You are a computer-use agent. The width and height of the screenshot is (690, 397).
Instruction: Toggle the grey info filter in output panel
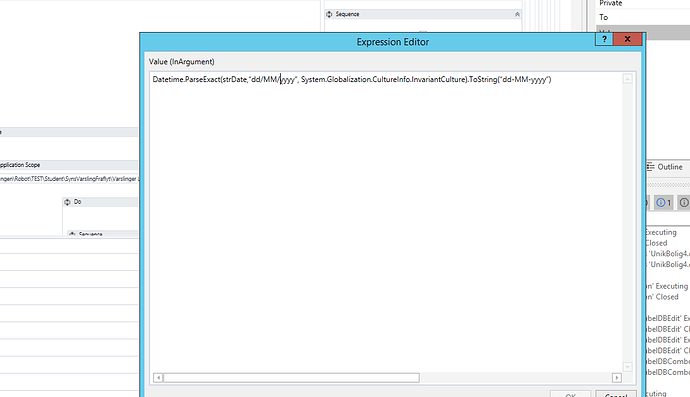[684, 202]
